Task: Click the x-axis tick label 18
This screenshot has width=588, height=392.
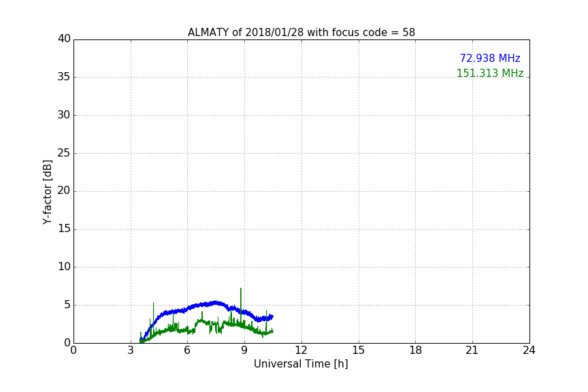Action: point(416,350)
